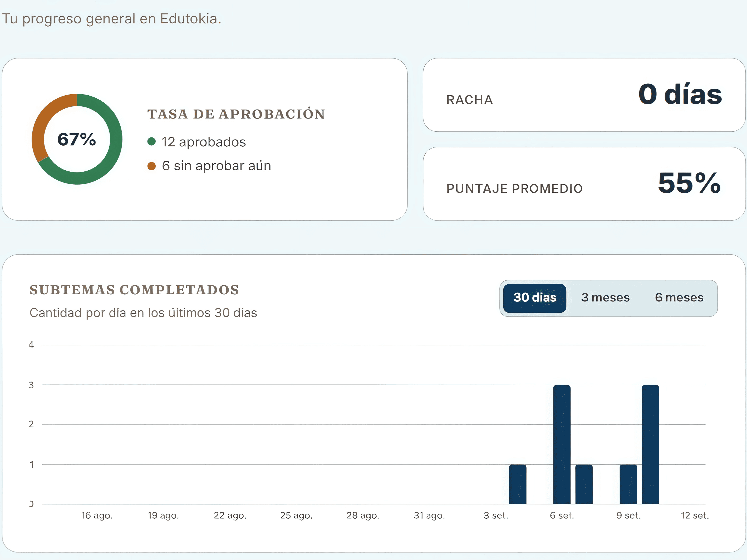The image size is (747, 560).
Task: Click the short bar at 9 set.
Action: 628,484
